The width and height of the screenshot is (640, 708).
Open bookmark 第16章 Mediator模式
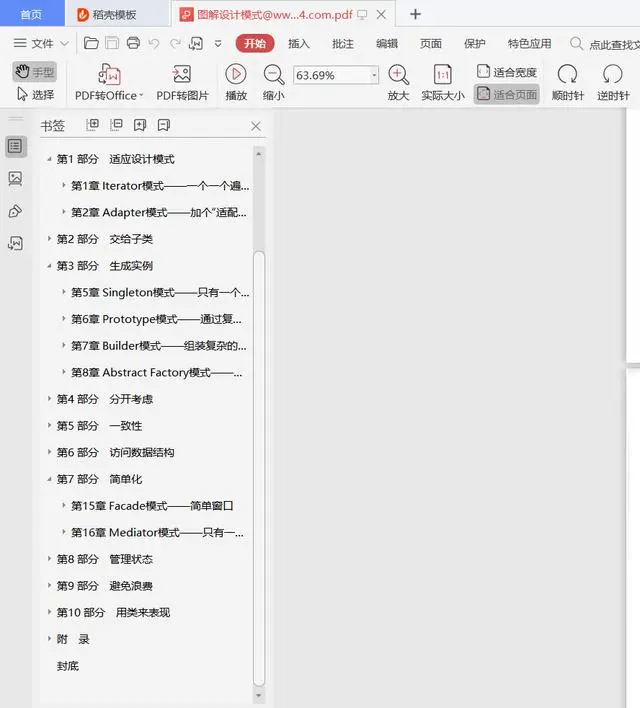(x=157, y=532)
